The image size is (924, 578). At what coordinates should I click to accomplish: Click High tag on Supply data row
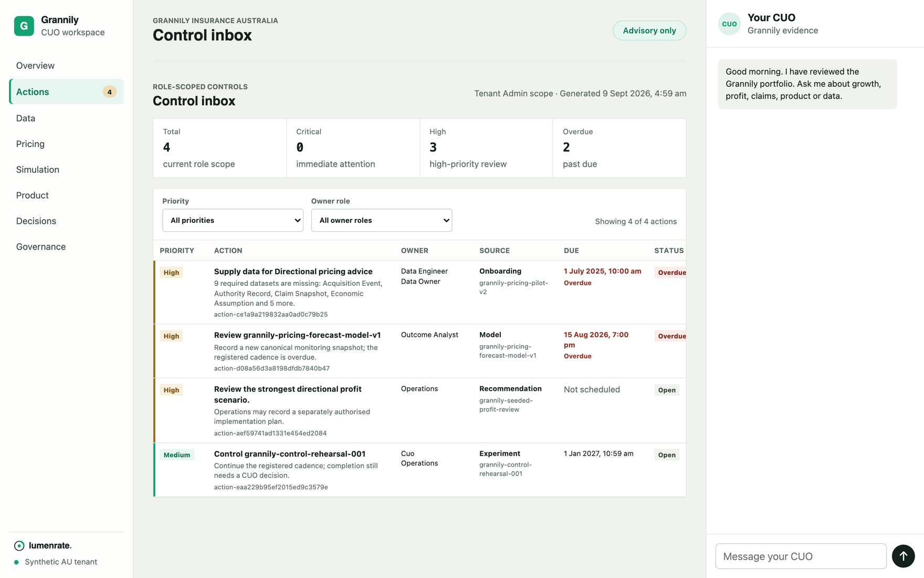[x=171, y=273]
